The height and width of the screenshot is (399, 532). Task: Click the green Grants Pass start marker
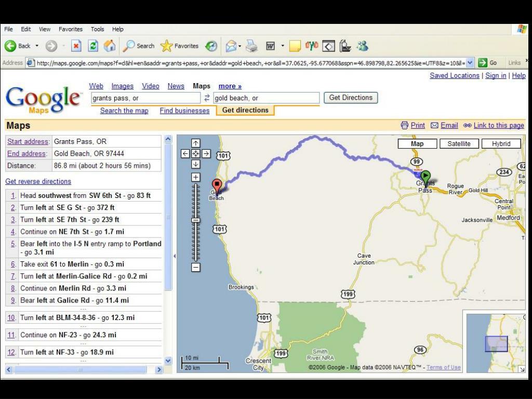click(425, 178)
